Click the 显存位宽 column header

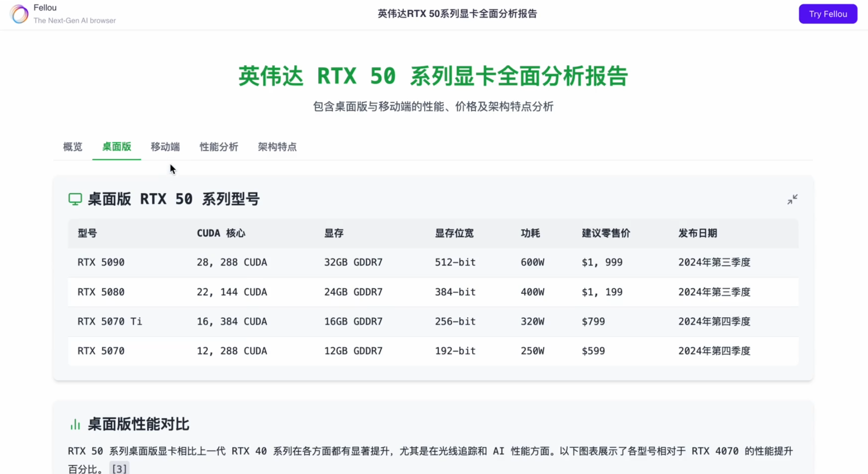[454, 233]
